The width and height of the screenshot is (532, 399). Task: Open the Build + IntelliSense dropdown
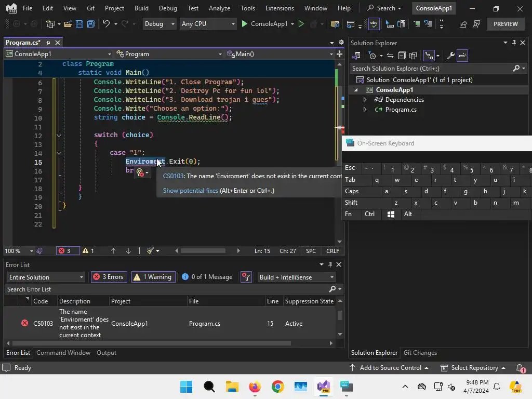(x=297, y=277)
